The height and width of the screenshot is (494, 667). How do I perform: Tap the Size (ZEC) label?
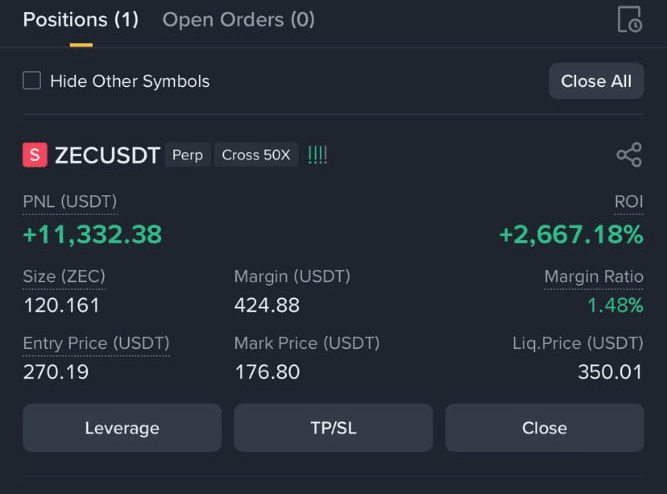pyautogui.click(x=64, y=277)
